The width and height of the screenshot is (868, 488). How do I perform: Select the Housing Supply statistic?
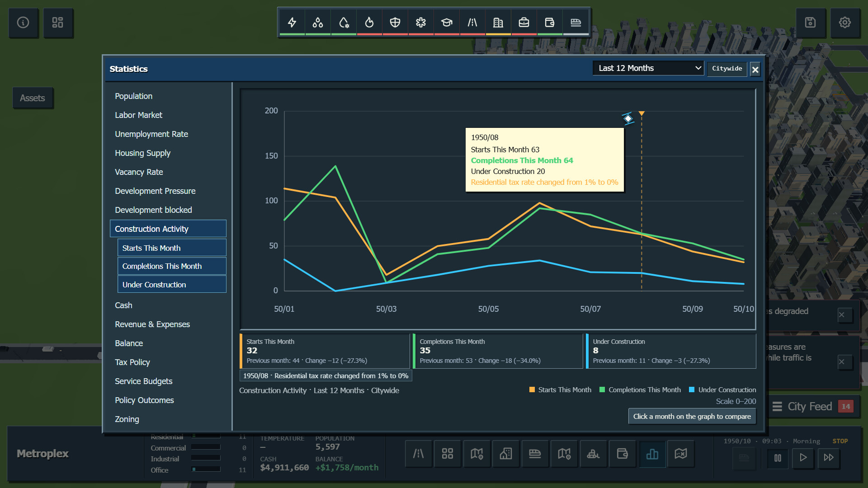pyautogui.click(x=168, y=153)
